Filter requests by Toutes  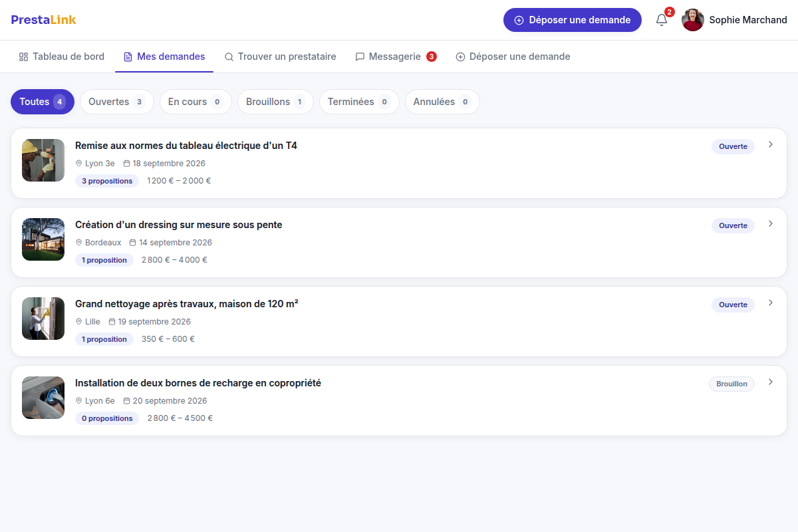point(43,102)
